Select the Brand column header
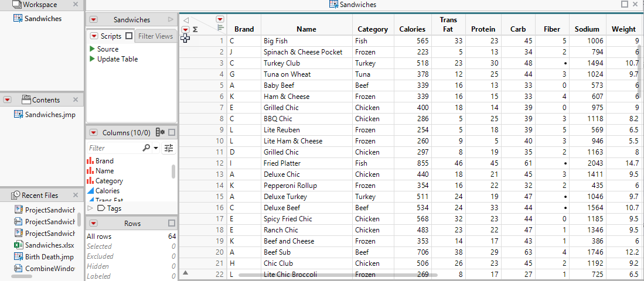644x281 pixels. tap(244, 29)
